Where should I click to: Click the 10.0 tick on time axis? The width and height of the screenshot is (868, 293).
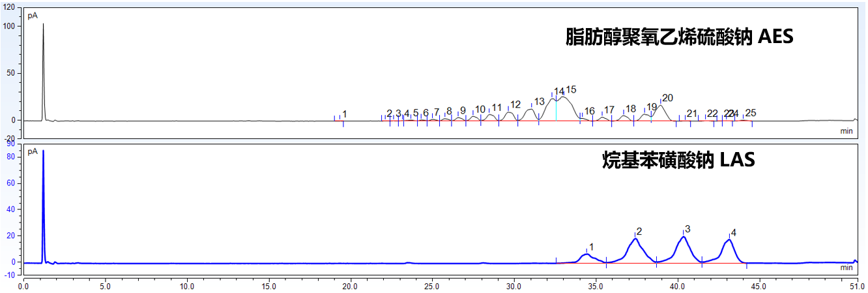pyautogui.click(x=187, y=286)
